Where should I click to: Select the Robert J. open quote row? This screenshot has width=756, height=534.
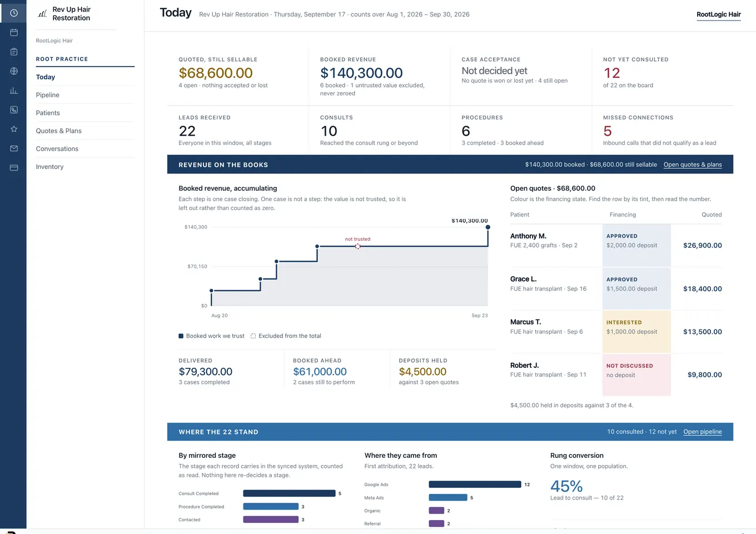point(616,375)
